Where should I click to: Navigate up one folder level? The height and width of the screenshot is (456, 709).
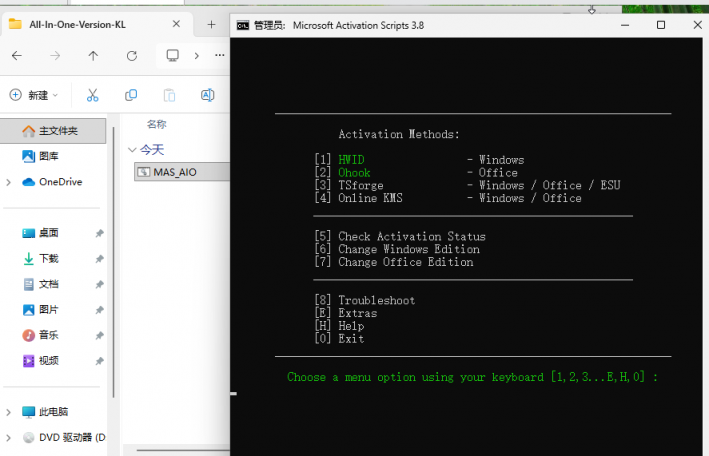(x=93, y=56)
